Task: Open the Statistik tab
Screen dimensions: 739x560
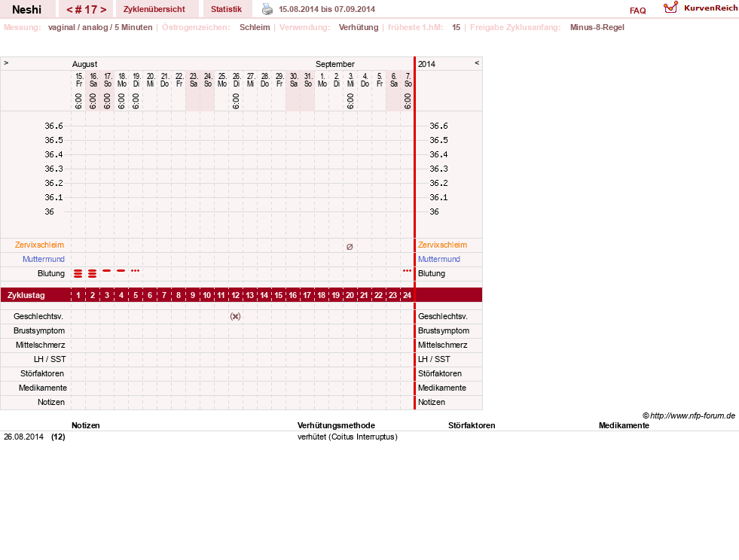Action: coord(226,9)
